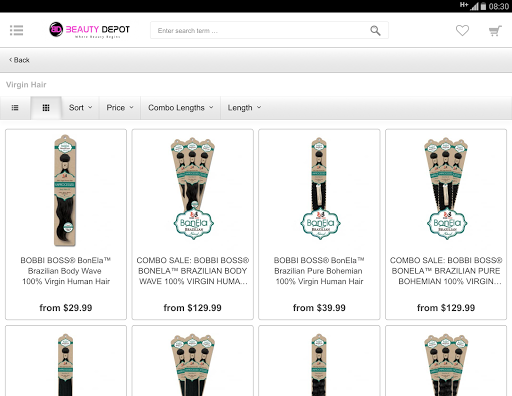Switch to list view layout
This screenshot has width=512, height=396.
coord(15,108)
